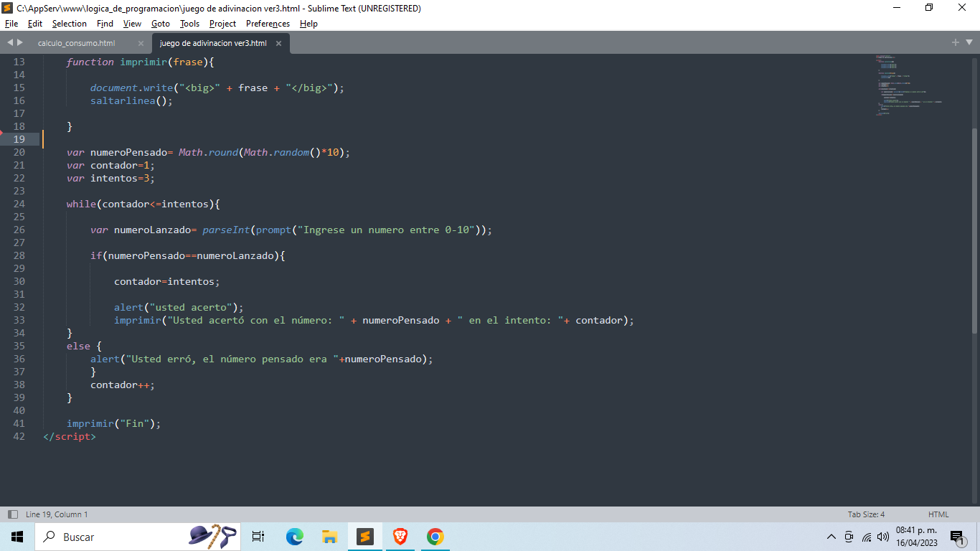980x551 pixels.
Task: Click the Sublime Text title bar icon
Action: tap(8, 8)
